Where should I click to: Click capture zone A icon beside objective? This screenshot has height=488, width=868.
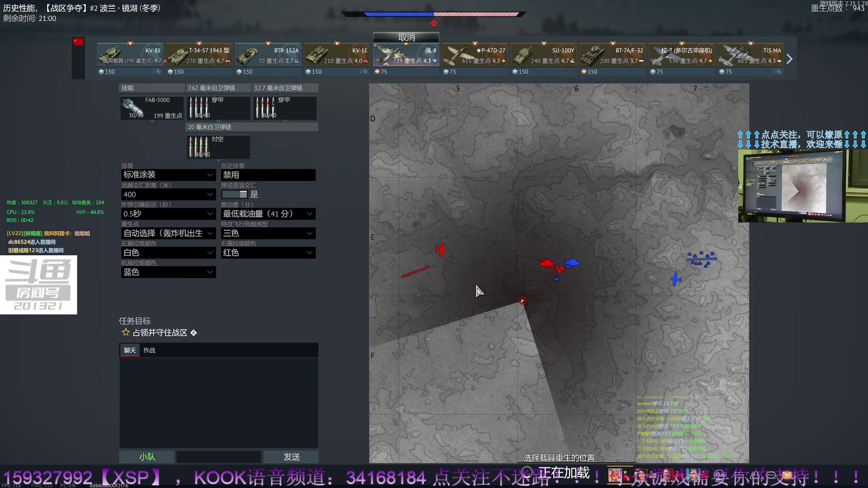click(x=194, y=333)
